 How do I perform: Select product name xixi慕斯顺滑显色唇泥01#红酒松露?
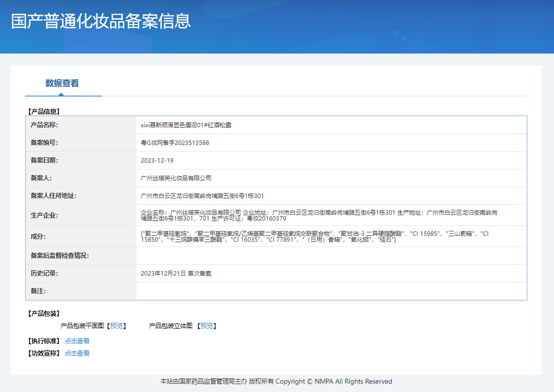pyautogui.click(x=186, y=125)
